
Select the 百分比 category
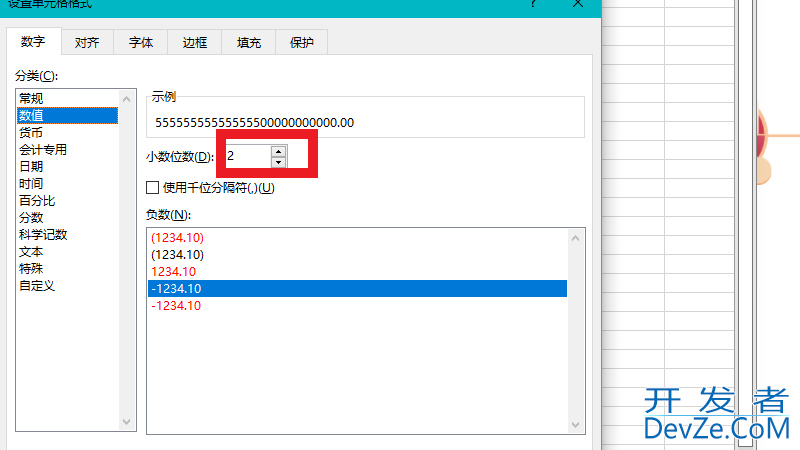68,201
